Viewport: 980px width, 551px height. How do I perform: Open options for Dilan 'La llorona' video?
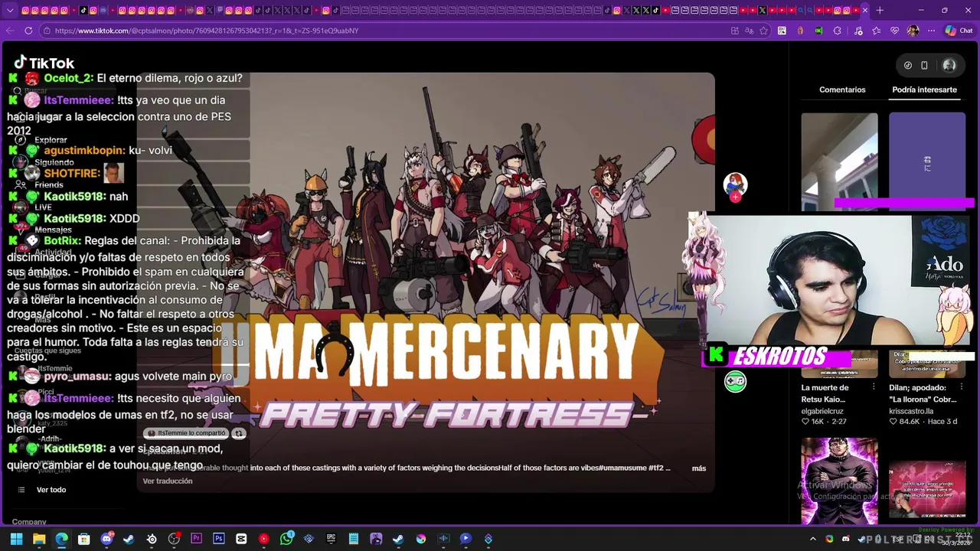[962, 387]
